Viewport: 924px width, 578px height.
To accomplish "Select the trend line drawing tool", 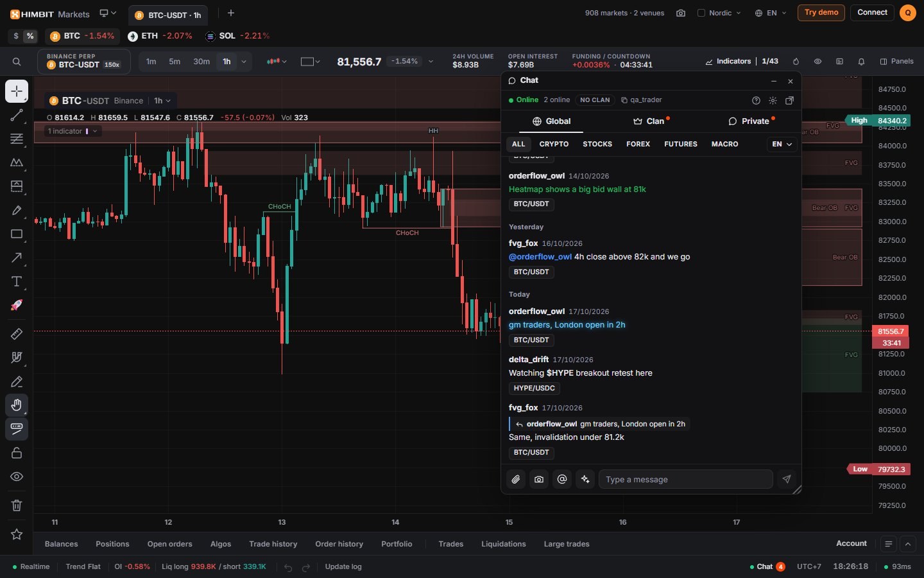I will coord(17,115).
